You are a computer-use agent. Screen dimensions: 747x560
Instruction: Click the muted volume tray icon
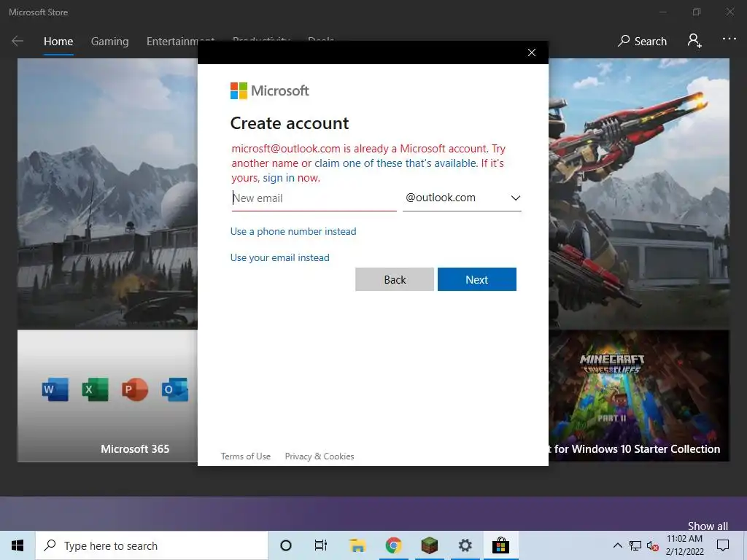click(x=652, y=545)
